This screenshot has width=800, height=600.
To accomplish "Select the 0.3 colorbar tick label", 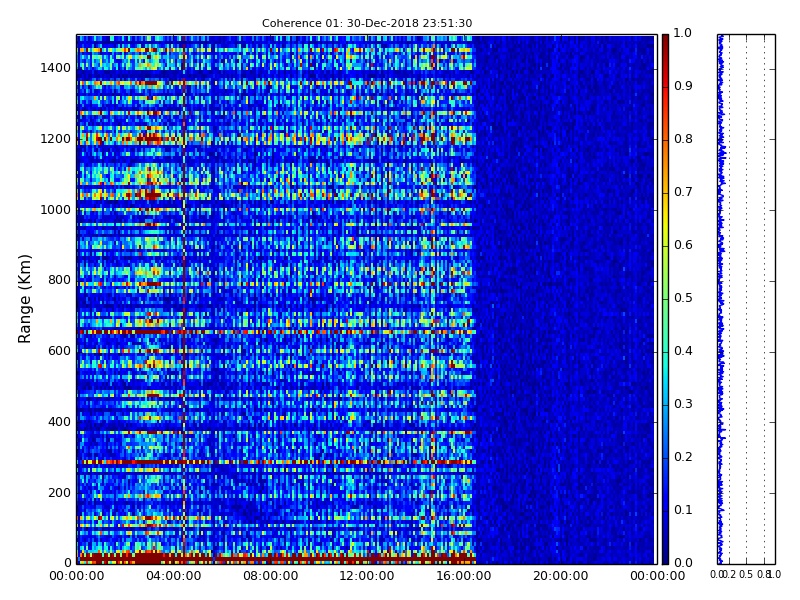I will (x=683, y=404).
